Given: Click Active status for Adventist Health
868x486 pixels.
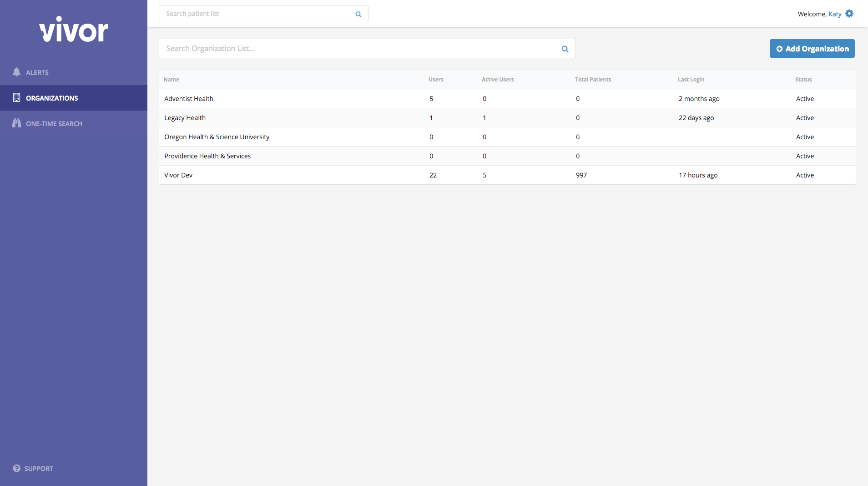Looking at the screenshot, I should (805, 99).
